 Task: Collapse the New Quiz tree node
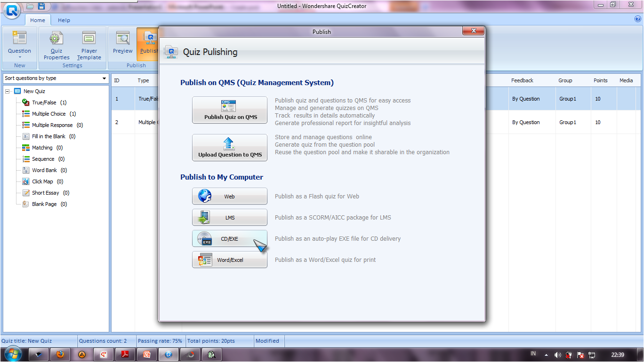tap(8, 91)
